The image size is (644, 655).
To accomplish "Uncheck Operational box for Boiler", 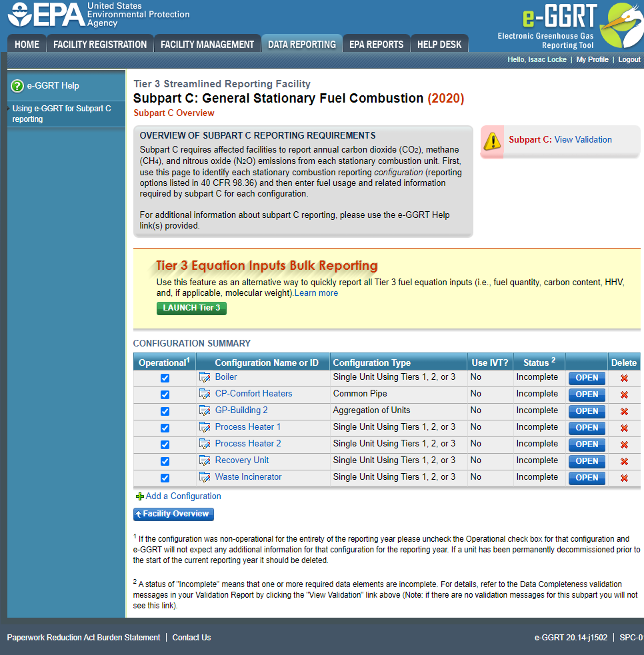I will pos(165,378).
